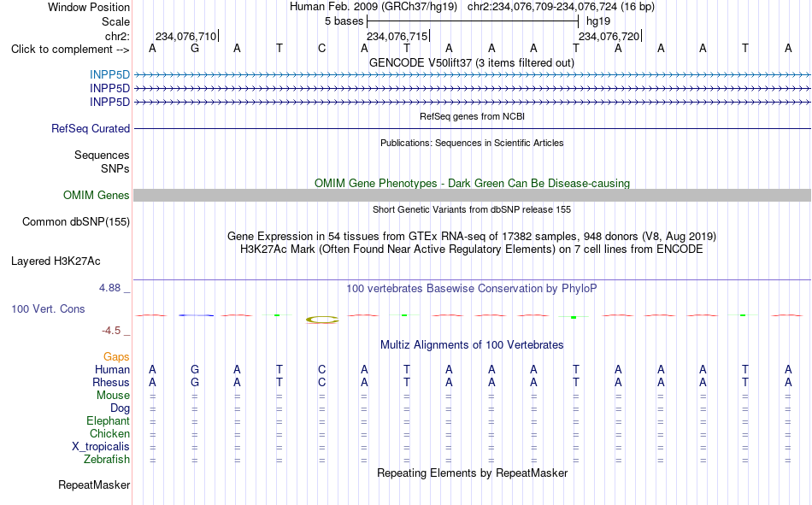Open 'Short Genetic Variants from dbSNP release 155'
Screen dimensions: 812x505
pyautogui.click(x=472, y=209)
